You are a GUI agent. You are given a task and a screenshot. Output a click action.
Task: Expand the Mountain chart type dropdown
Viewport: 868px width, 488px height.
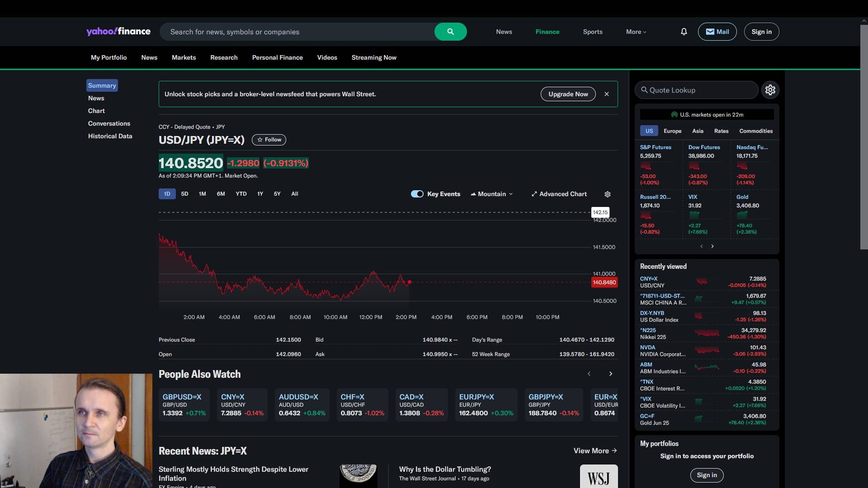tap(492, 194)
